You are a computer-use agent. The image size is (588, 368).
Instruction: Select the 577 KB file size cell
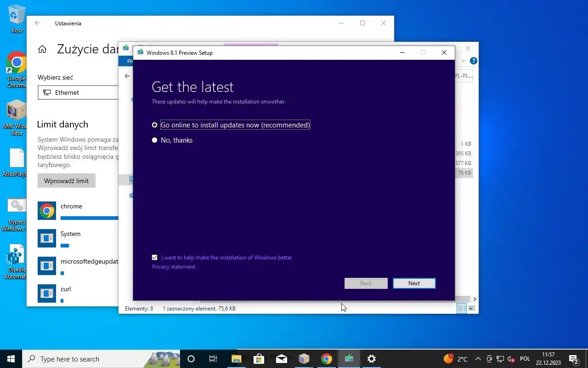pos(463,163)
